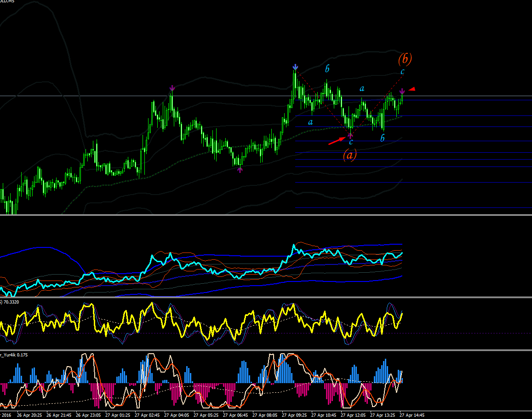Click the 27 Apr 05:25 time label
Image resolution: width=532 pixels, height=419 pixels.
coord(206,415)
